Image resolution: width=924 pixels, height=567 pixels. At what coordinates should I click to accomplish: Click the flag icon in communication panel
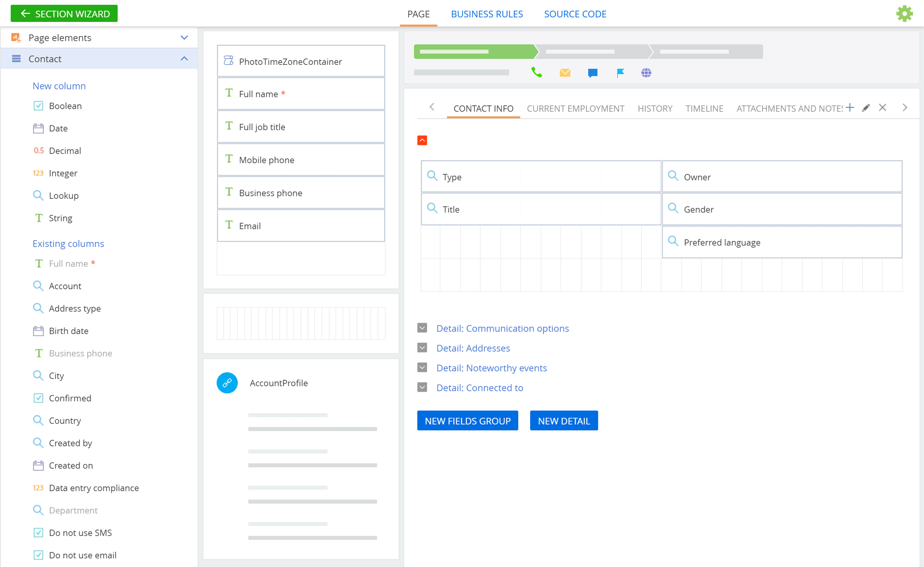620,72
